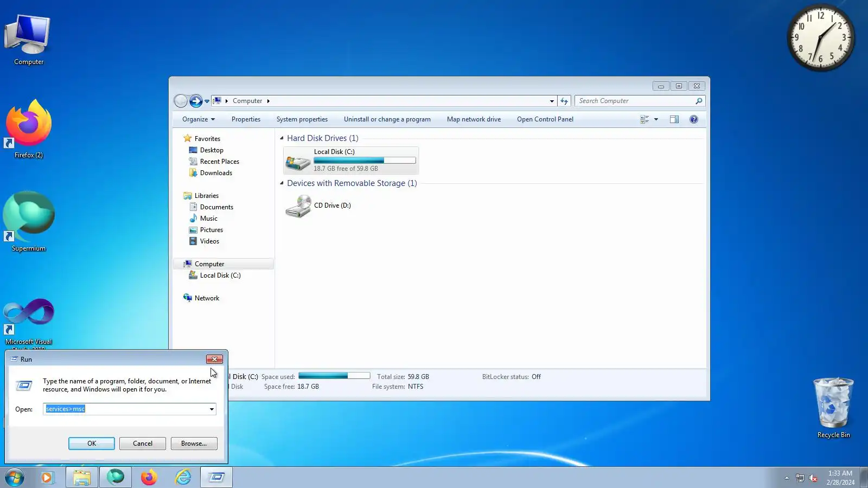Screen dimensions: 868x488
Task: Click the volume tray icon
Action: (813, 478)
